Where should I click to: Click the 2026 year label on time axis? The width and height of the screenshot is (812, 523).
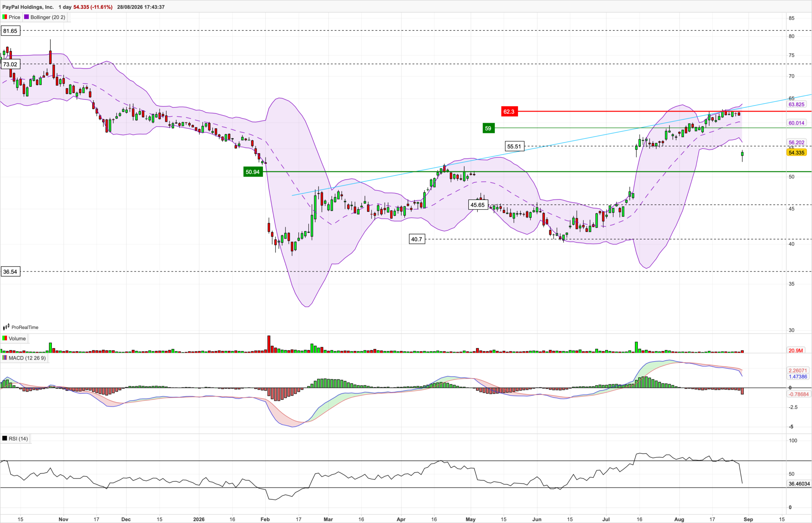point(199,519)
